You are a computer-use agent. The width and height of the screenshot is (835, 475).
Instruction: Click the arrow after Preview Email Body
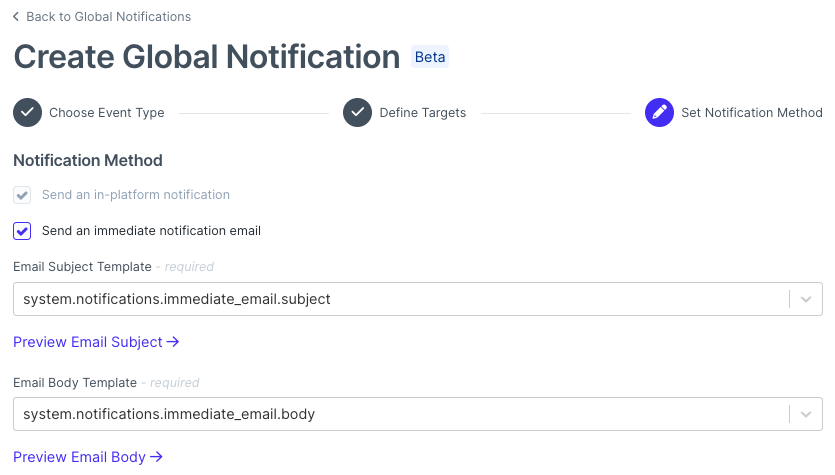[156, 457]
